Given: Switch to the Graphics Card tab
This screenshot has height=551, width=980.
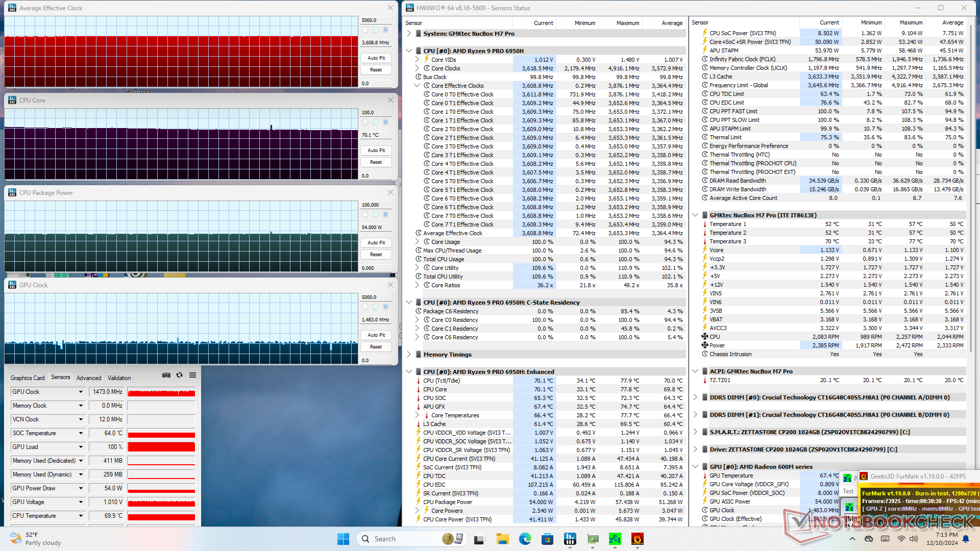Looking at the screenshot, I should tap(28, 378).
